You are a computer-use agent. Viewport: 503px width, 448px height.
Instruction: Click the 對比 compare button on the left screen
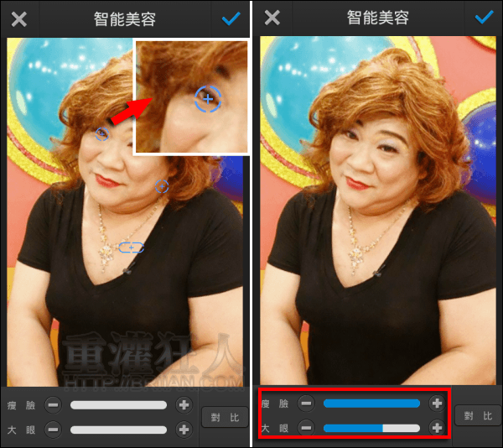pos(222,416)
